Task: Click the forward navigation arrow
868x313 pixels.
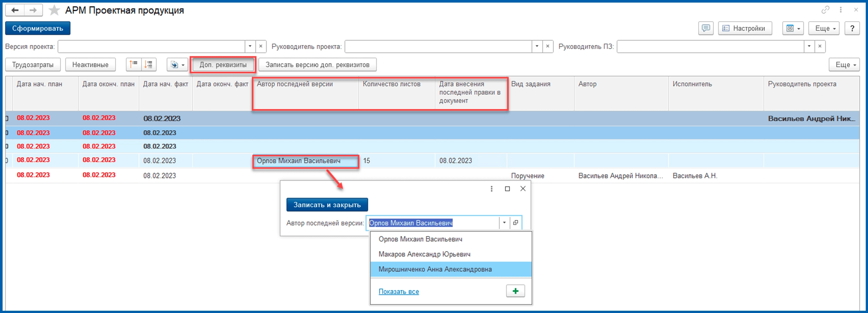Action: (x=33, y=10)
